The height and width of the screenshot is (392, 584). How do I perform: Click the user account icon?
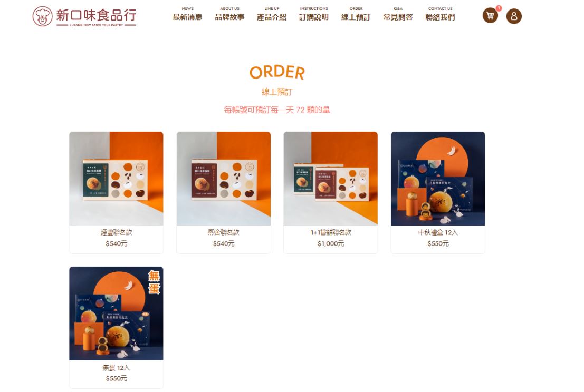coord(514,16)
